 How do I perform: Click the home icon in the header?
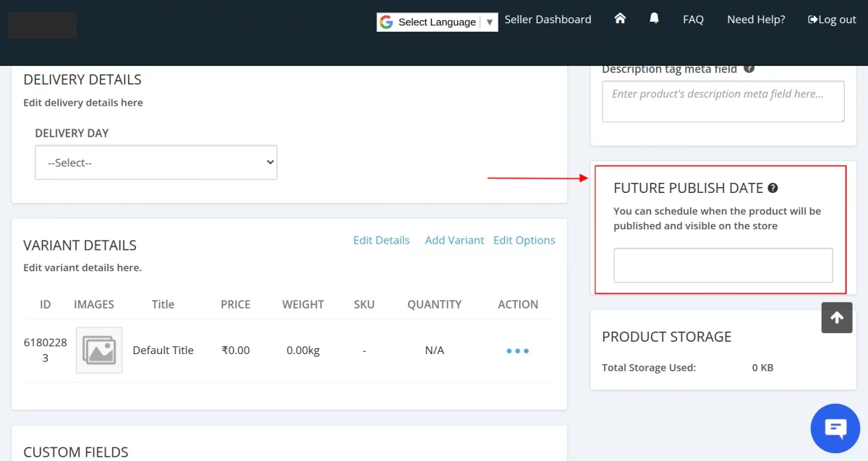(620, 19)
